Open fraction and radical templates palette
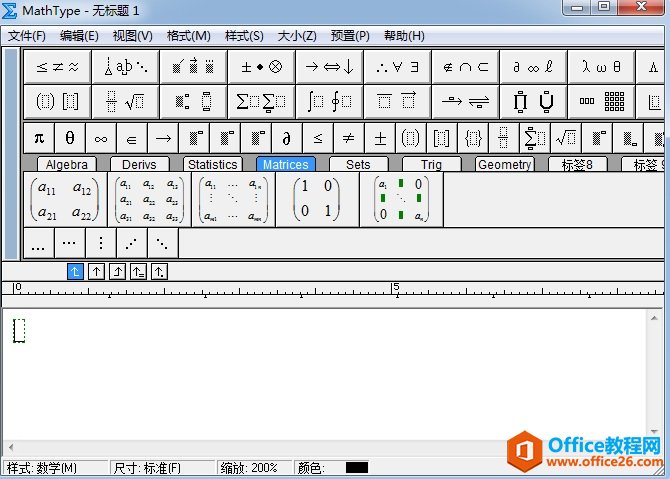670x479 pixels. [126, 102]
